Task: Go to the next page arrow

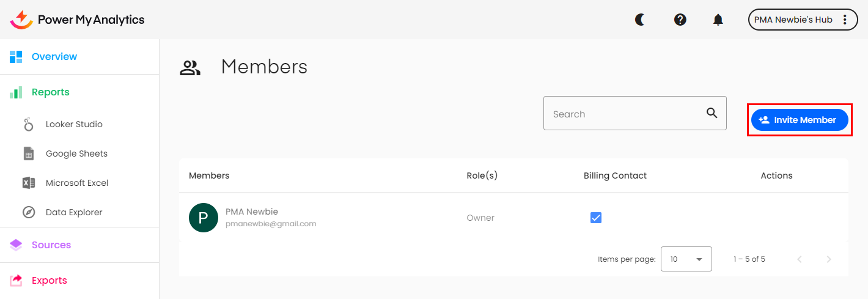Action: (829, 259)
